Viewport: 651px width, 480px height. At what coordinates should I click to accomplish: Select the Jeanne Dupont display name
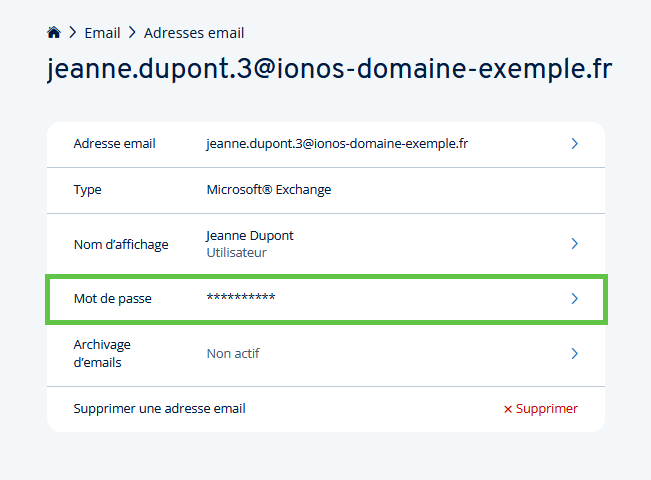click(250, 236)
